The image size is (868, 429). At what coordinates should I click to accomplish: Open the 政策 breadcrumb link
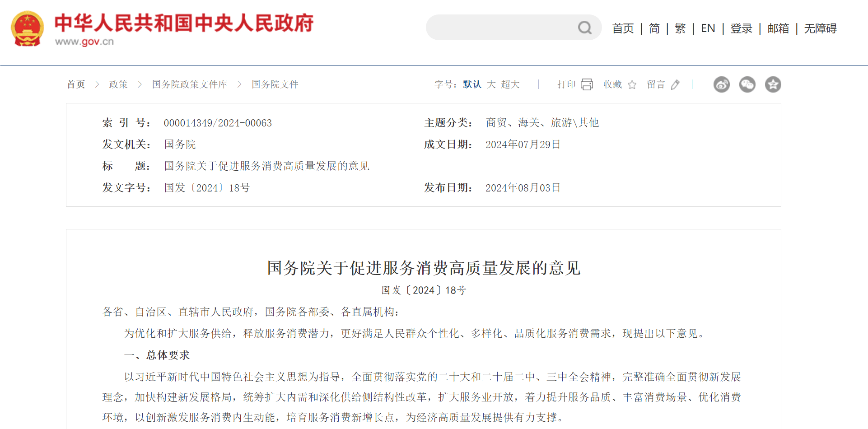coord(118,84)
